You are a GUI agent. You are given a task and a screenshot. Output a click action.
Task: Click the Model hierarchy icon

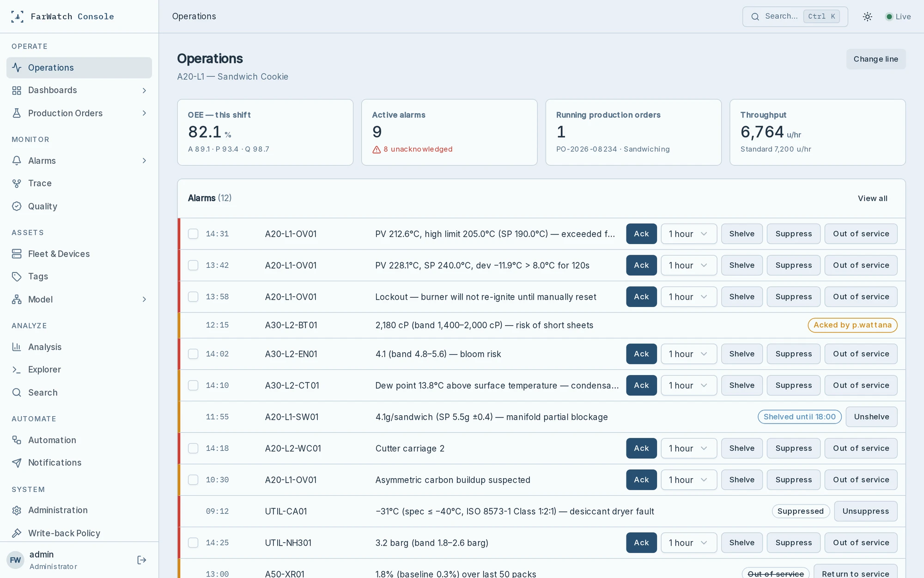(17, 300)
